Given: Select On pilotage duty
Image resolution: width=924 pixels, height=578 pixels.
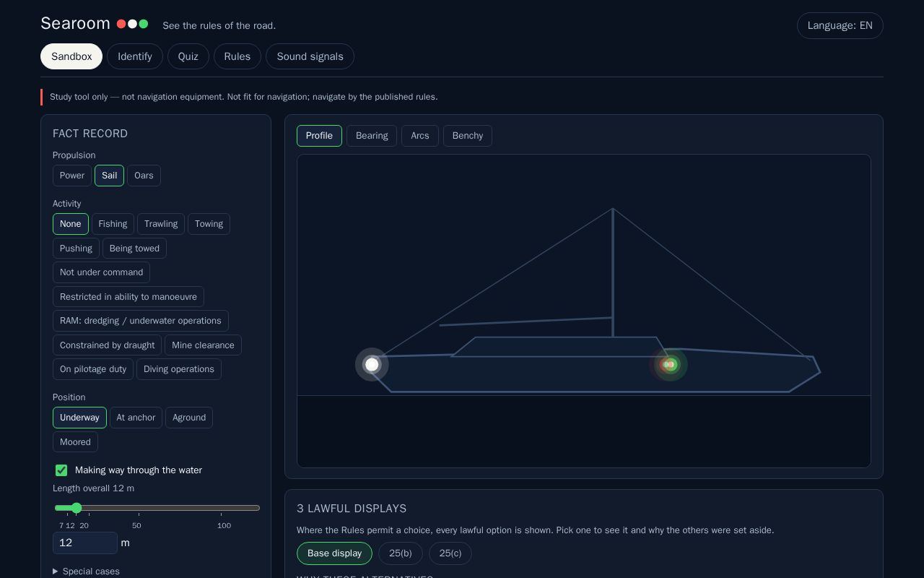Looking at the screenshot, I should coord(93,369).
